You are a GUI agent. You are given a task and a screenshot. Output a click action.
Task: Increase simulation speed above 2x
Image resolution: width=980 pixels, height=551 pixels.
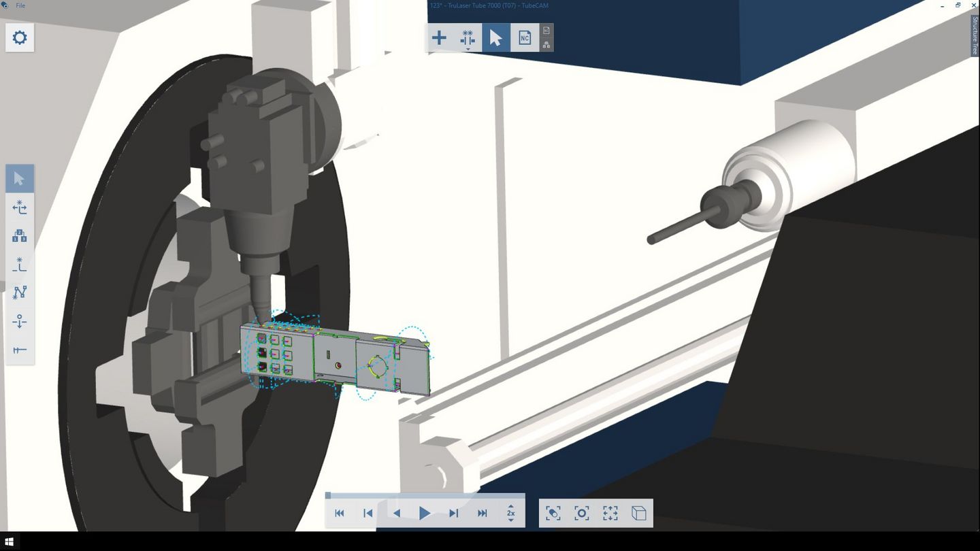(511, 506)
